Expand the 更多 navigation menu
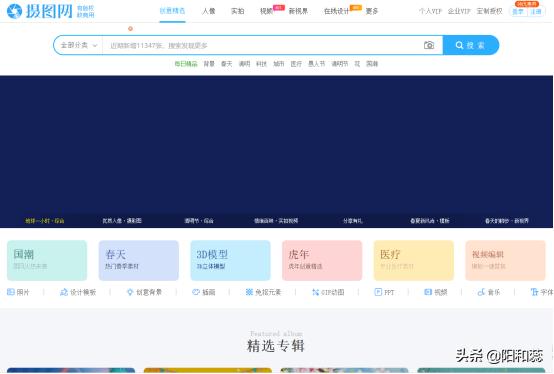Screen dimensions: 554x374 [371, 11]
